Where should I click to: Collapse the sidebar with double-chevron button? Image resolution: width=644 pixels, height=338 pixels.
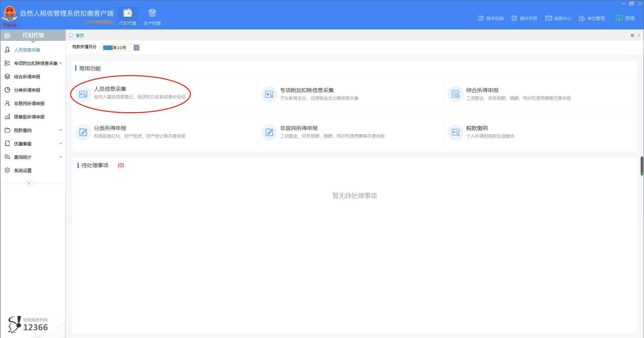(30, 183)
